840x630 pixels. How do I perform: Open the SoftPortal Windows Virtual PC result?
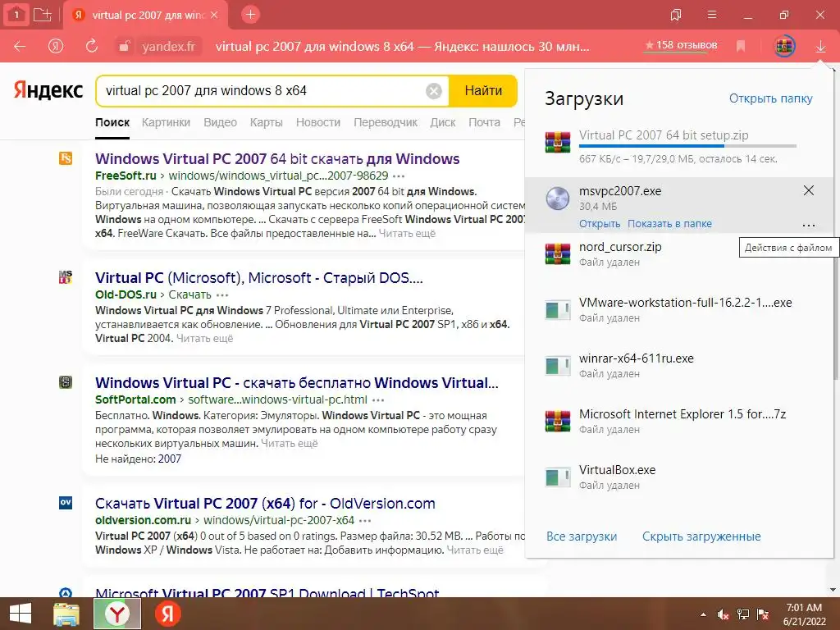pyautogui.click(x=297, y=383)
